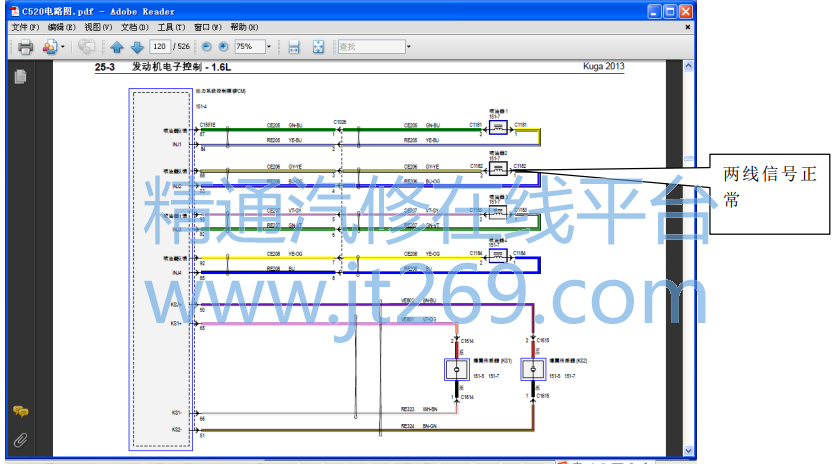Image resolution: width=834 pixels, height=464 pixels.
Task: Open the zoom level dropdown arrow
Action: [269, 47]
